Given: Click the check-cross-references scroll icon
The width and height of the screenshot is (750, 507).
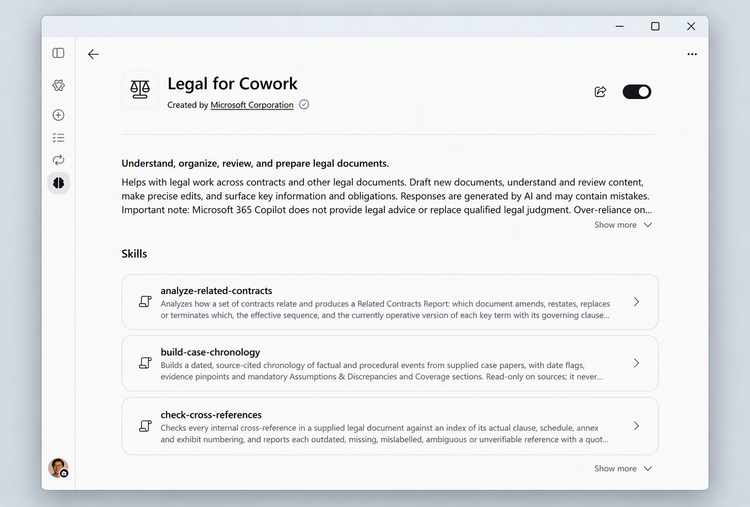Looking at the screenshot, I should (145, 426).
